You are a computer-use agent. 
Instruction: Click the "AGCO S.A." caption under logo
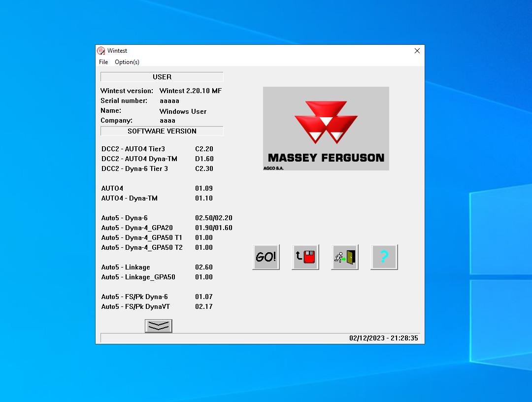[273, 168]
